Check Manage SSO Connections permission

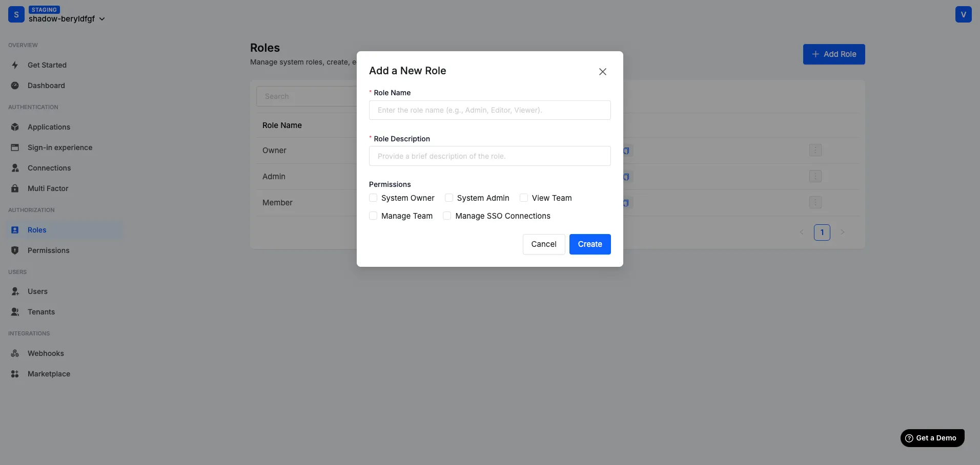pos(446,216)
